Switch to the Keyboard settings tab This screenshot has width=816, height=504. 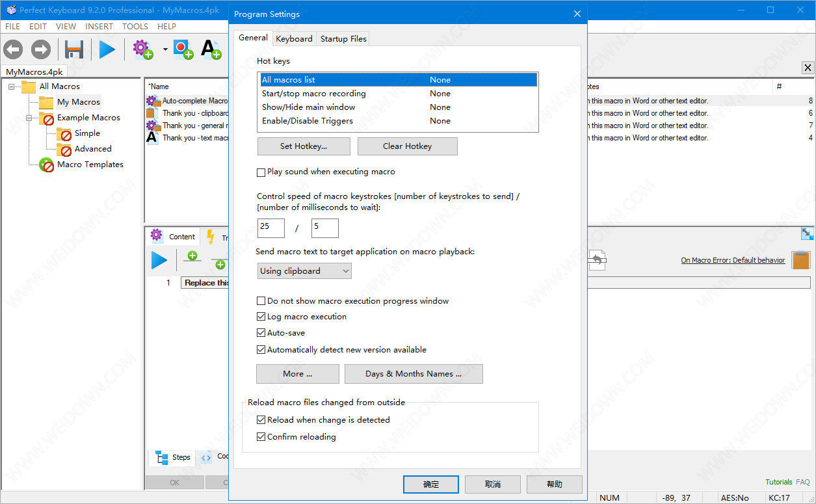(294, 39)
